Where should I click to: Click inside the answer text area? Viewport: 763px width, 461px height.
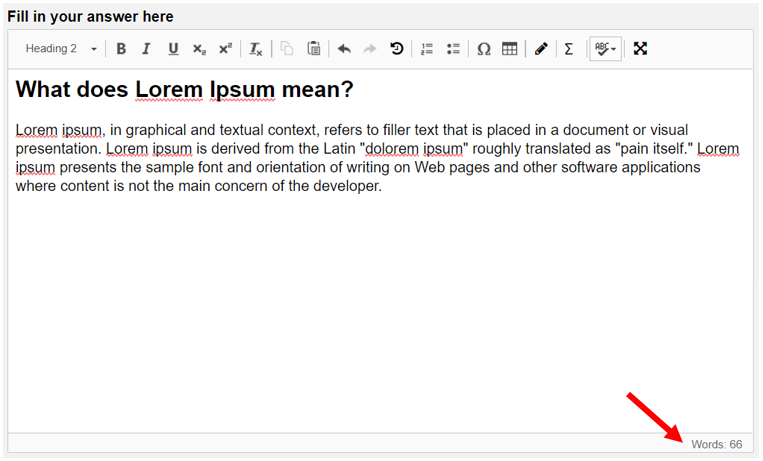(x=380, y=251)
